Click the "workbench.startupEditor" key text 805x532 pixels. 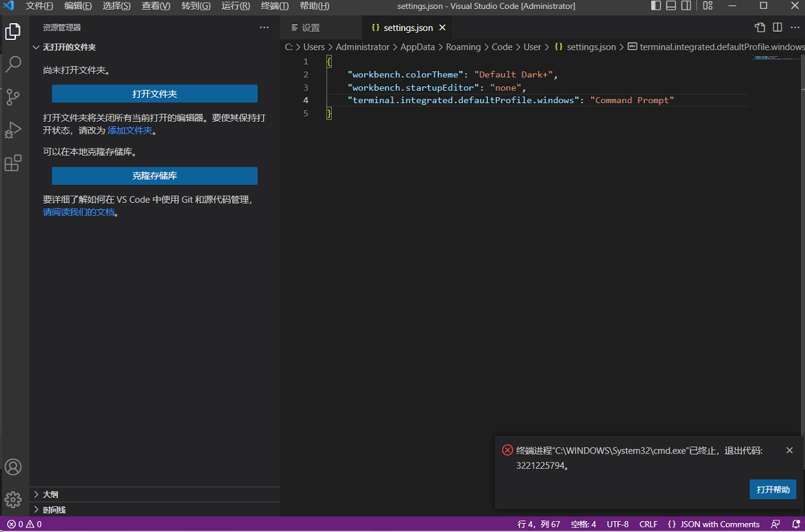coord(413,88)
